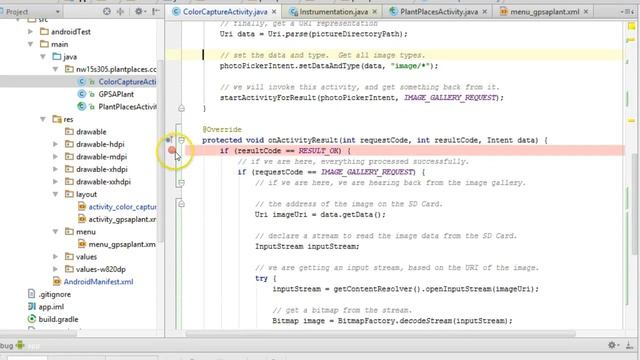This screenshot has width=640, height=360.
Task: Select PlantPlacesActivity class in project tree
Action: (x=127, y=107)
